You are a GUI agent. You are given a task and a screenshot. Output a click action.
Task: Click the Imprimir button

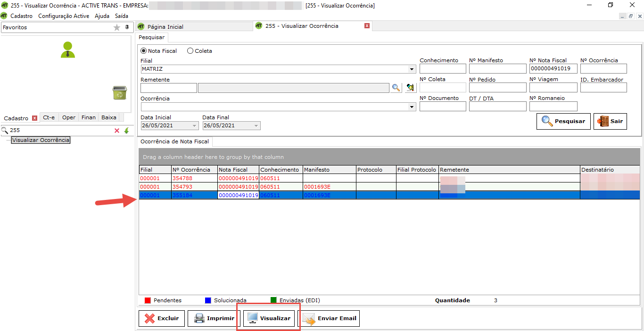(214, 318)
